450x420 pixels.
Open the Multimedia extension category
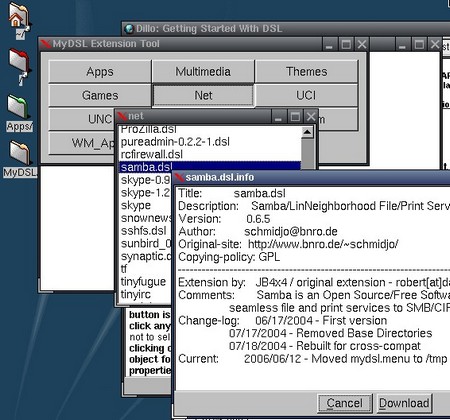[203, 72]
